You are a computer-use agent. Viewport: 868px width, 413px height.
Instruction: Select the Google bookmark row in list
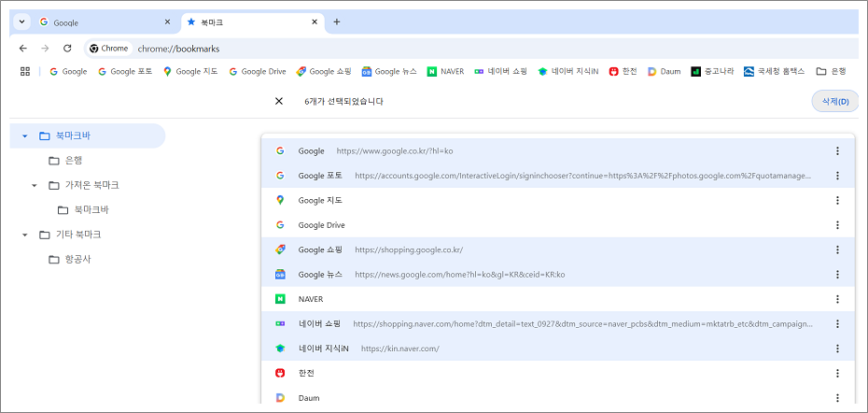point(557,150)
